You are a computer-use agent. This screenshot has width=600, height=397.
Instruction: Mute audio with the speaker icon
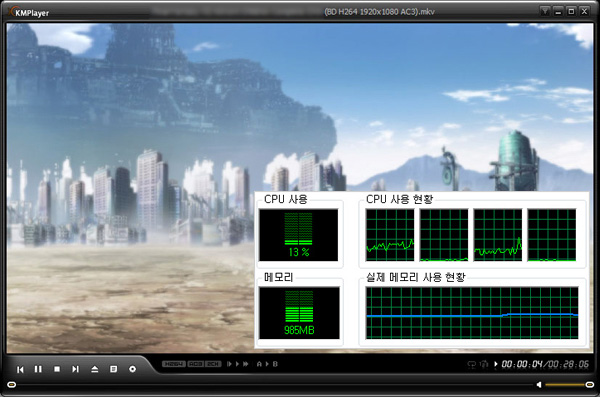tap(539, 384)
